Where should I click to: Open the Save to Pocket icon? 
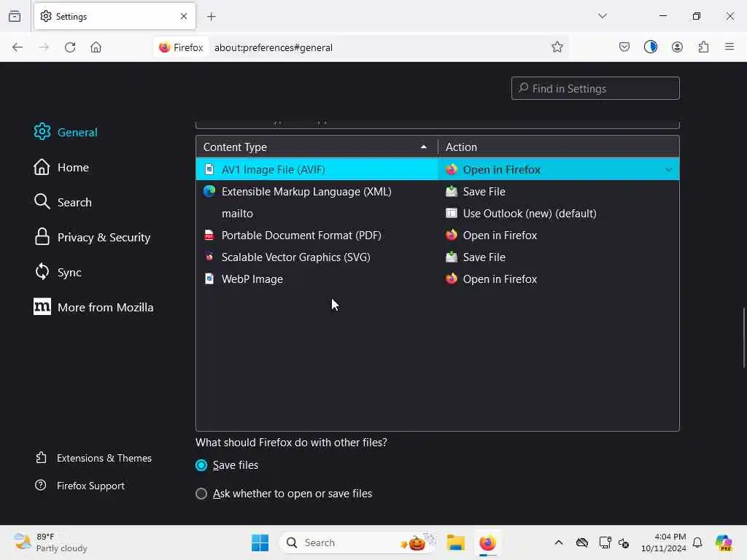click(624, 47)
